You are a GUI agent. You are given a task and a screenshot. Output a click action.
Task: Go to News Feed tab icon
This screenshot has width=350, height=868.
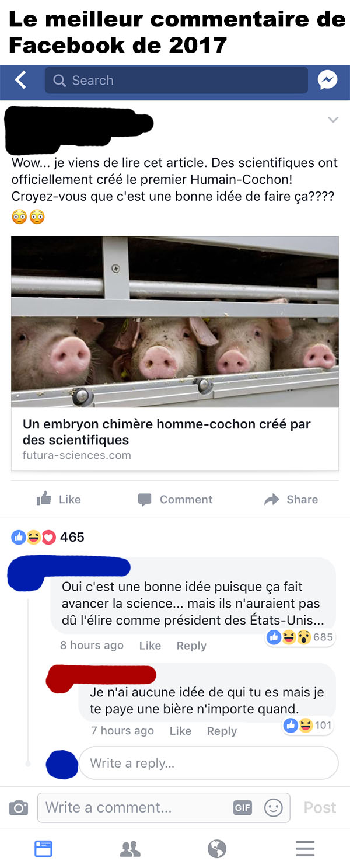click(x=44, y=848)
